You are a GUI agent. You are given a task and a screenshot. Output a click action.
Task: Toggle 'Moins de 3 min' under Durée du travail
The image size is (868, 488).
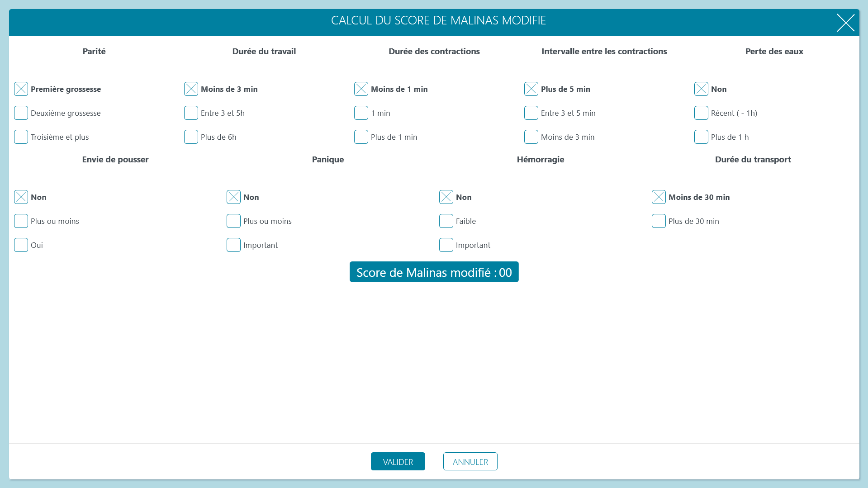click(x=191, y=89)
